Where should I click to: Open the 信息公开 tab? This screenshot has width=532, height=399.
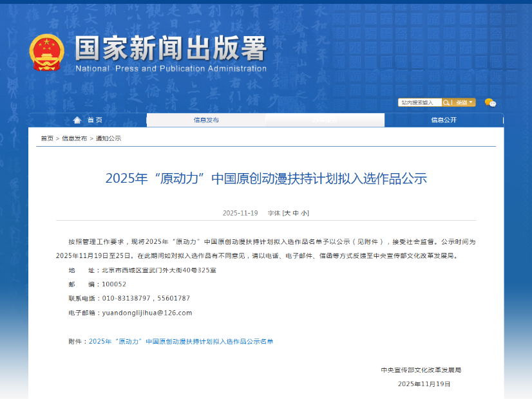[x=444, y=120]
